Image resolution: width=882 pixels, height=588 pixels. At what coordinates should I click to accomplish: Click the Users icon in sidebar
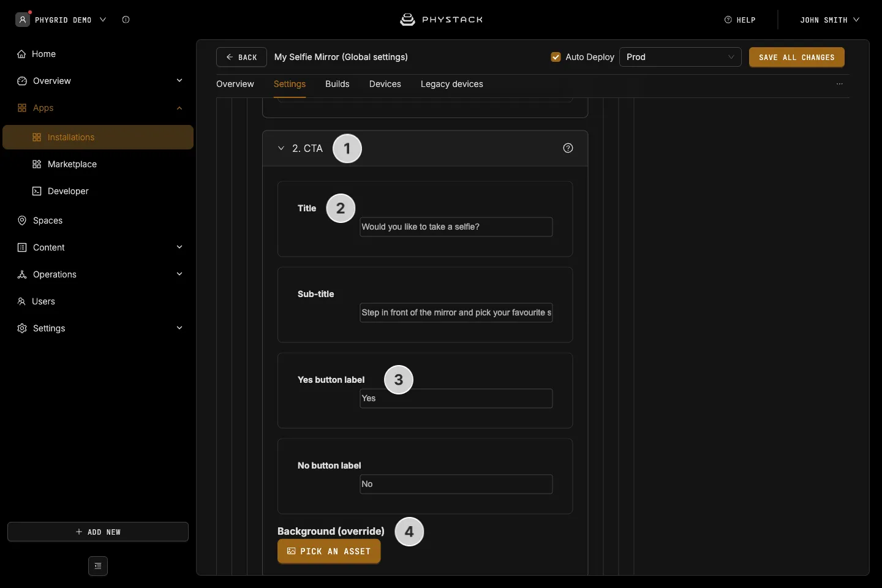(x=21, y=301)
